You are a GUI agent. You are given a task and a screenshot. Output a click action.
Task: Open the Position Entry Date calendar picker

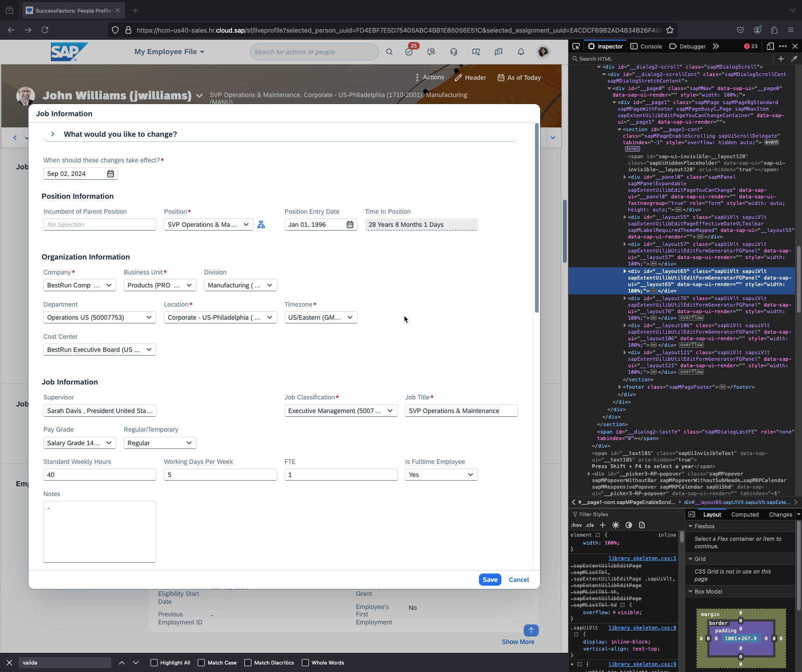[x=350, y=224]
